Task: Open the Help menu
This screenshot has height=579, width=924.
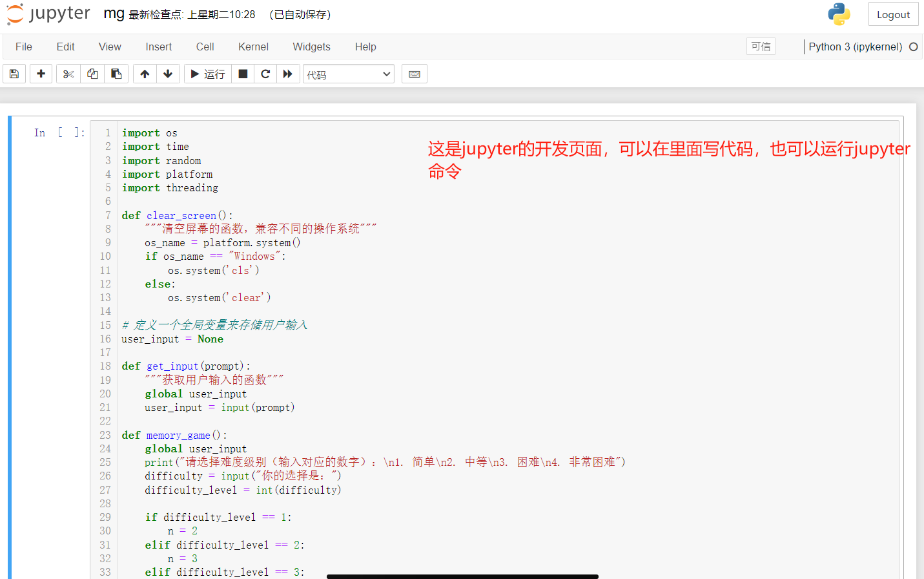Action: click(x=365, y=47)
